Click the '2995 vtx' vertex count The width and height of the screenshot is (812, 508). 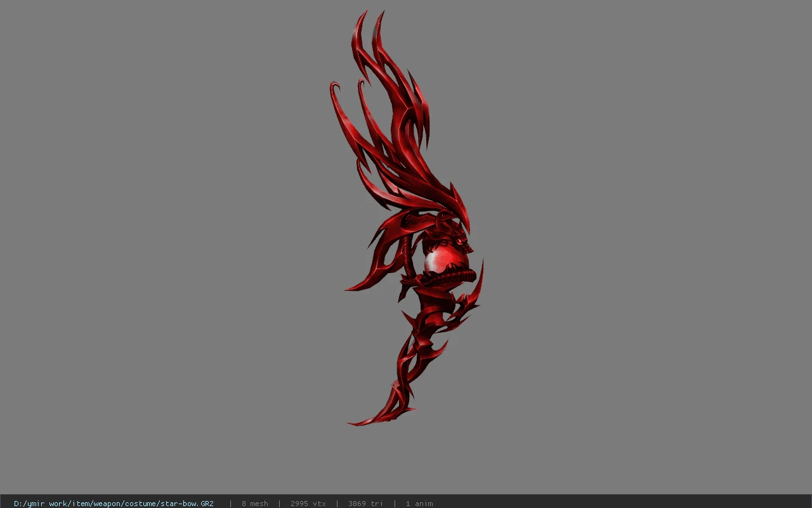pos(308,504)
